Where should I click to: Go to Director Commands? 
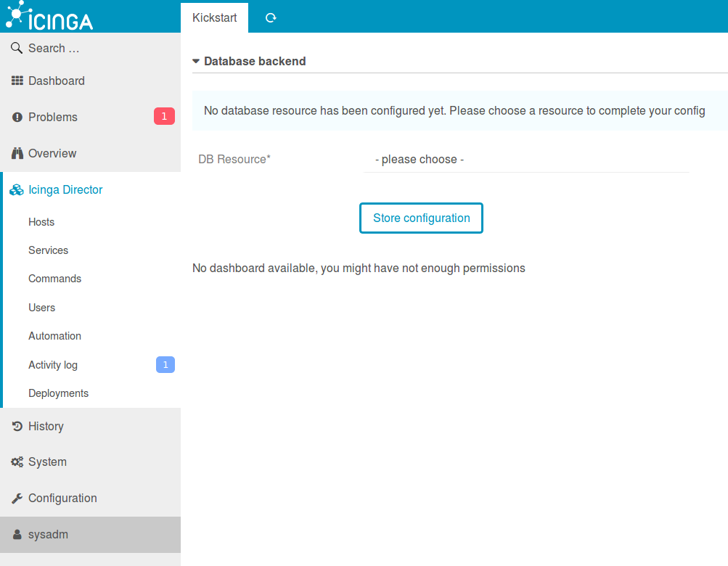click(x=54, y=279)
